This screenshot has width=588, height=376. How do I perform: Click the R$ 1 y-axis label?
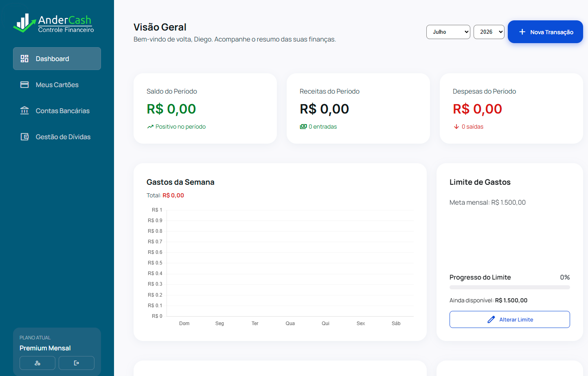(157, 210)
